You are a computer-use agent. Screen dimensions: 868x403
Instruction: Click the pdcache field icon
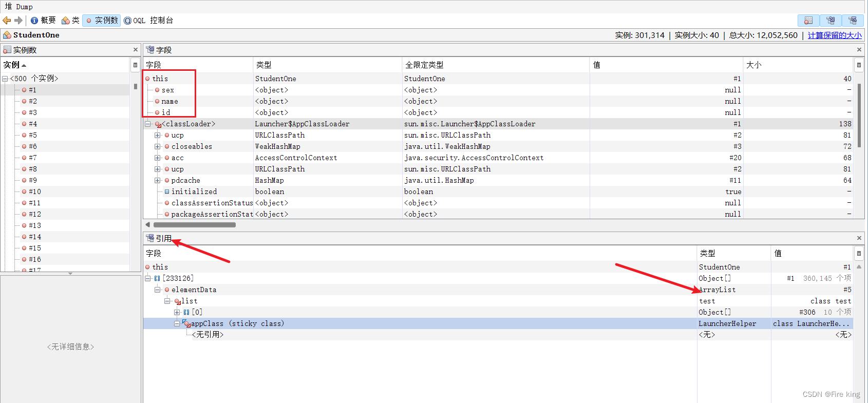point(167,180)
